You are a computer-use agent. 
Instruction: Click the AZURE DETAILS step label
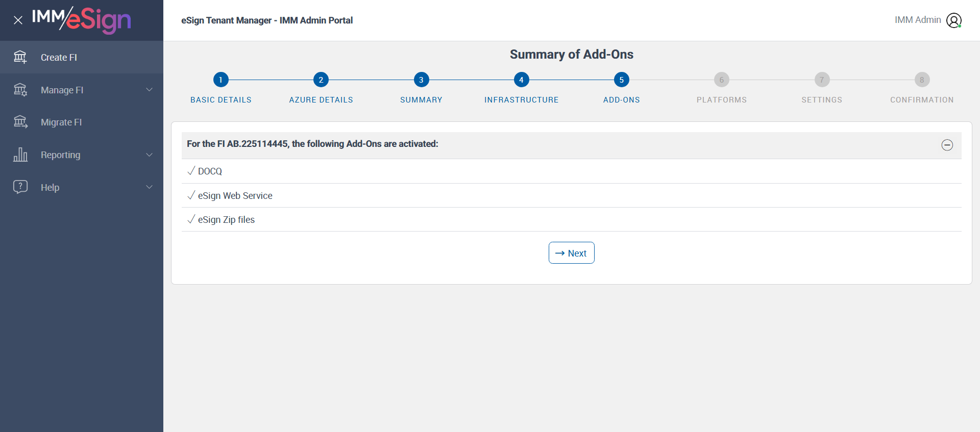click(x=321, y=100)
